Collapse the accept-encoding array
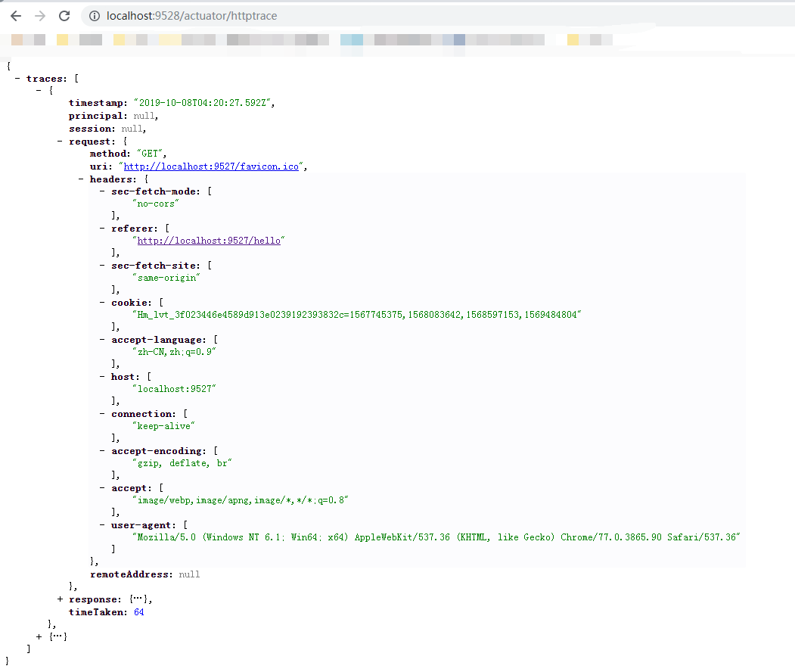795x672 pixels. click(102, 451)
